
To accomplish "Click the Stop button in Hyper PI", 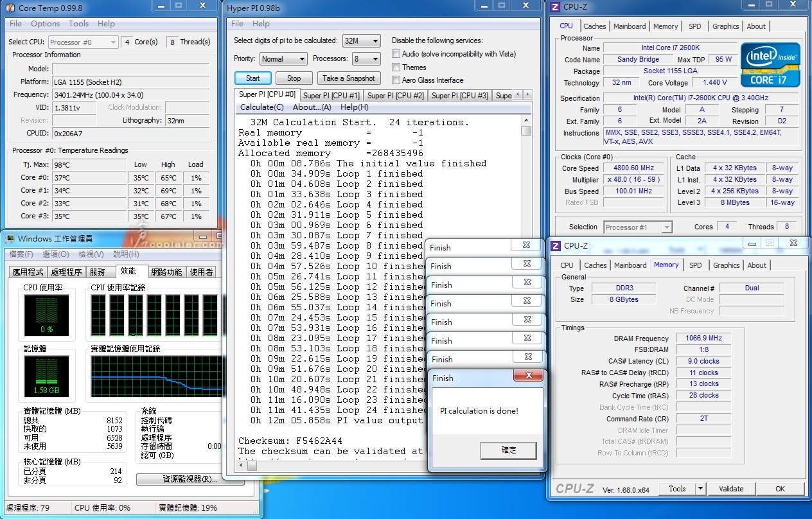I will (x=294, y=78).
